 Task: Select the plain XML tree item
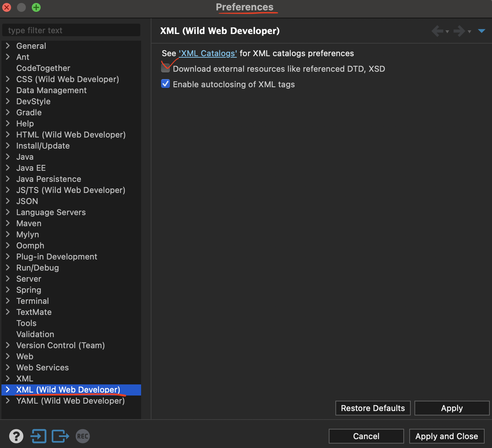(25, 379)
